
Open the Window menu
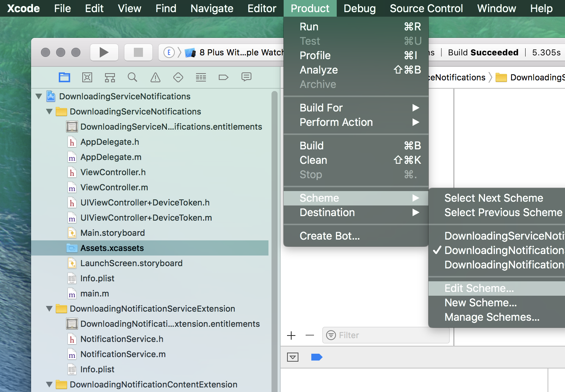click(496, 8)
